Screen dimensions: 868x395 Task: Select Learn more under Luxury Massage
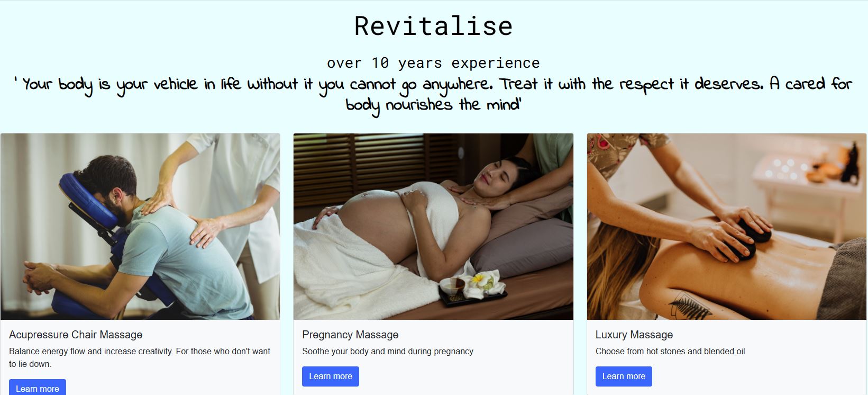[x=624, y=376]
